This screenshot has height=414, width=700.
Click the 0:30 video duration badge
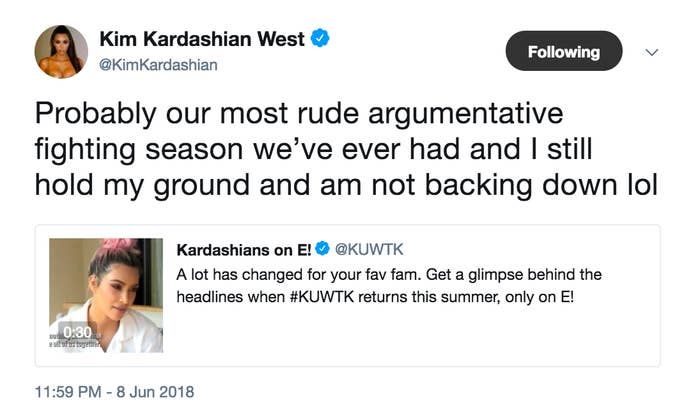[x=77, y=332]
